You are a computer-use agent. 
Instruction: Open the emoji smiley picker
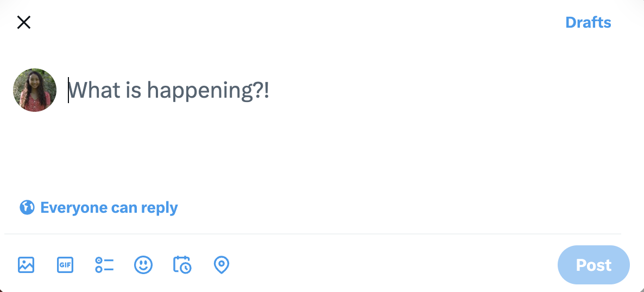(x=143, y=265)
